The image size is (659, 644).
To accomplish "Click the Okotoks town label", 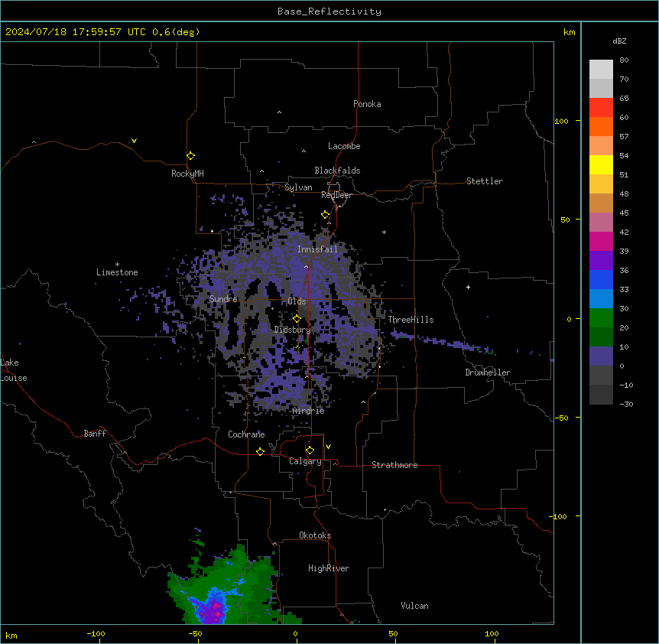I will pyautogui.click(x=315, y=535).
